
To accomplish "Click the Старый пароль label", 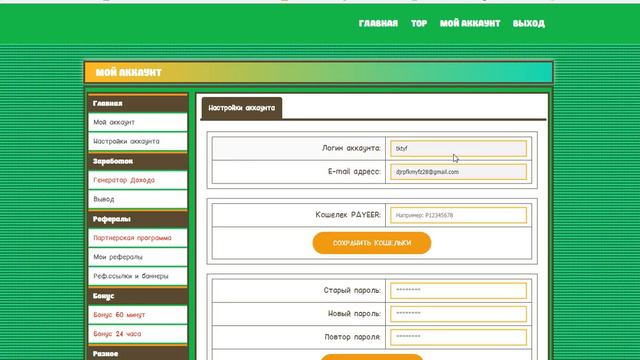I will click(352, 291).
